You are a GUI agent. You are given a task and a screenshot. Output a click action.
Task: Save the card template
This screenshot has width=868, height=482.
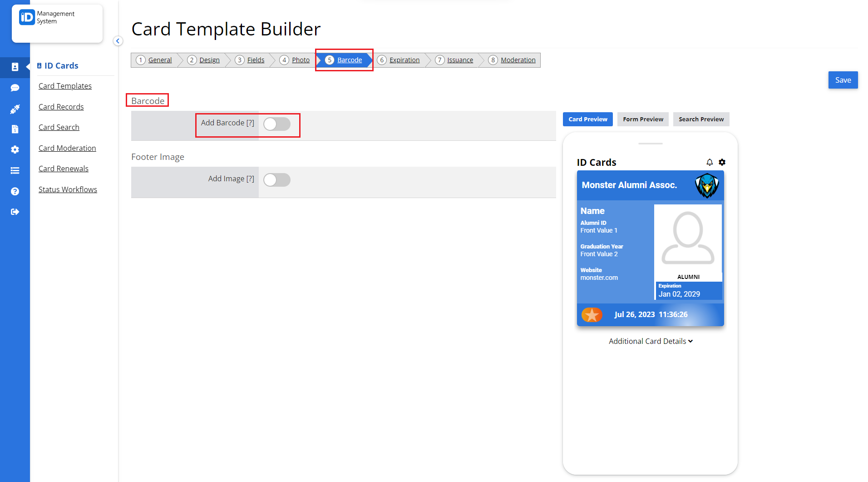[843, 80]
